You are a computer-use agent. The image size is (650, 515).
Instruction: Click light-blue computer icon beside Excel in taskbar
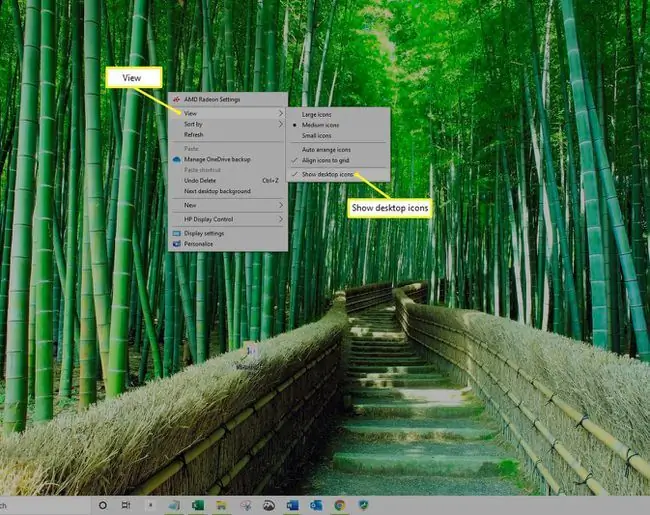pos(174,505)
